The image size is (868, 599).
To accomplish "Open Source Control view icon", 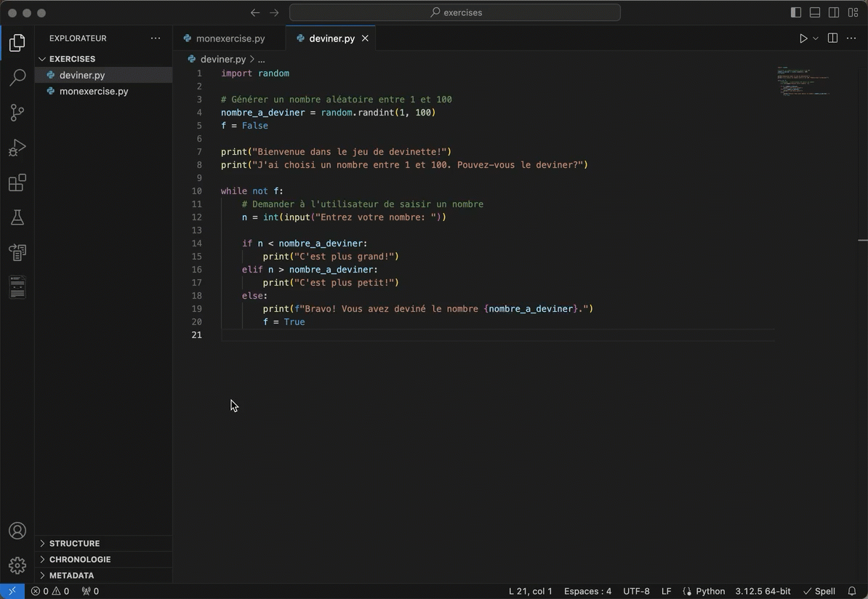I will [x=17, y=113].
